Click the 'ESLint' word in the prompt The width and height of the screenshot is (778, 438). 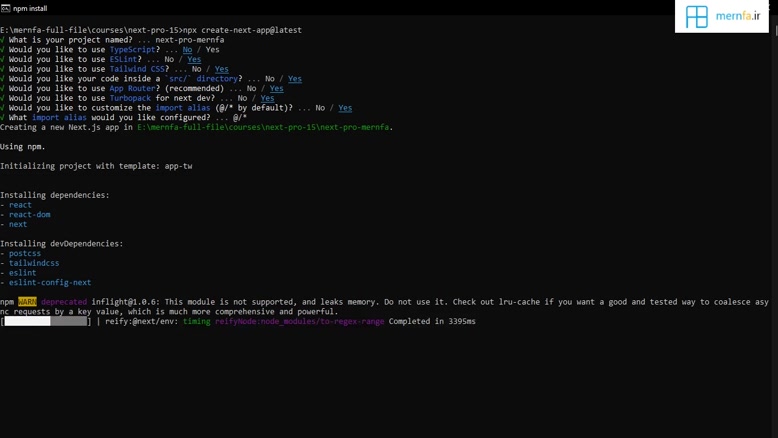point(123,59)
